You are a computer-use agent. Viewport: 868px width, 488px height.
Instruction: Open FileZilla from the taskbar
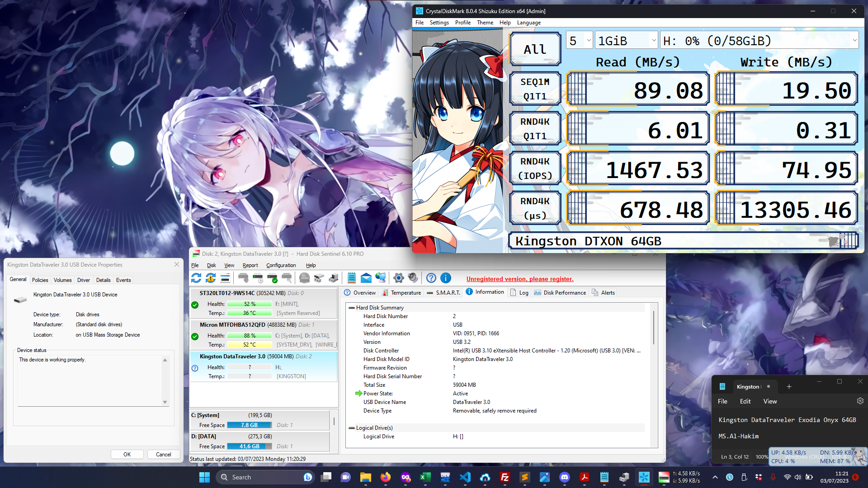point(505,477)
